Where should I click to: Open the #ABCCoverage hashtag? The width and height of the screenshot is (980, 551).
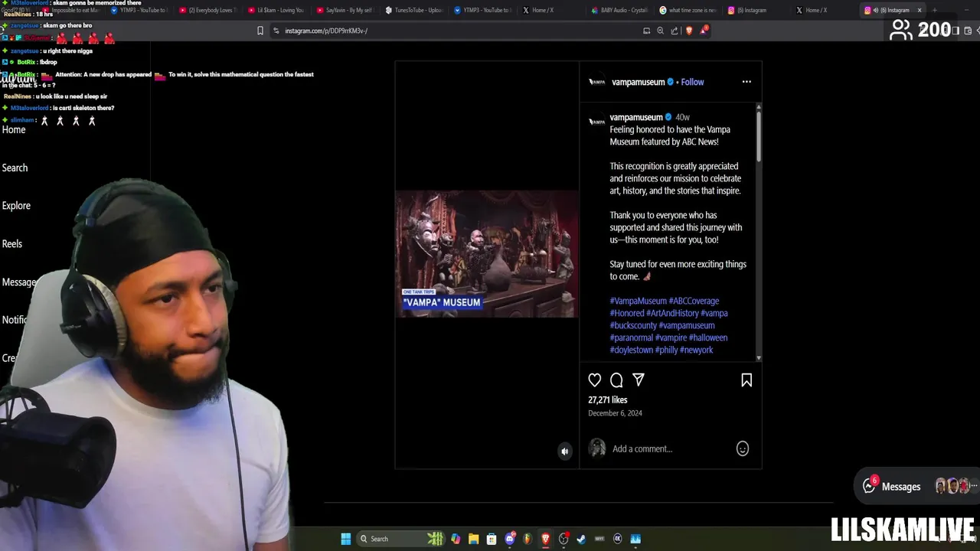(694, 301)
